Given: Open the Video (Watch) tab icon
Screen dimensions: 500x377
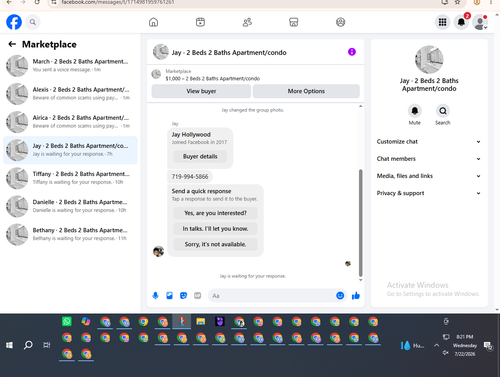Looking at the screenshot, I should pos(200,22).
